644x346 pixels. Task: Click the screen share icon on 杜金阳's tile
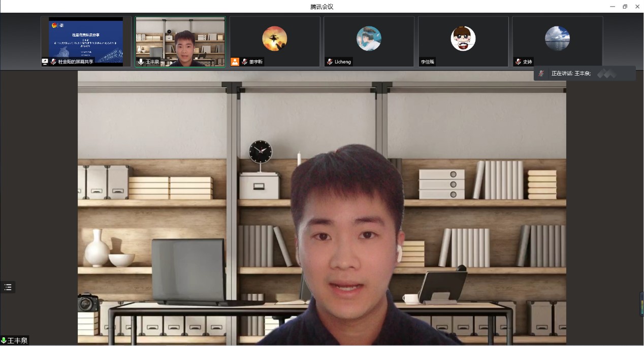45,61
